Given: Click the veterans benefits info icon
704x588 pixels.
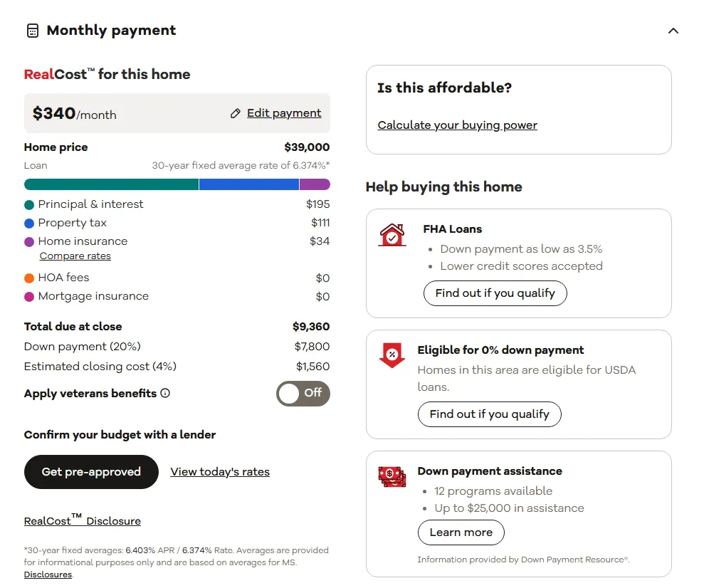Looking at the screenshot, I should 165,393.
